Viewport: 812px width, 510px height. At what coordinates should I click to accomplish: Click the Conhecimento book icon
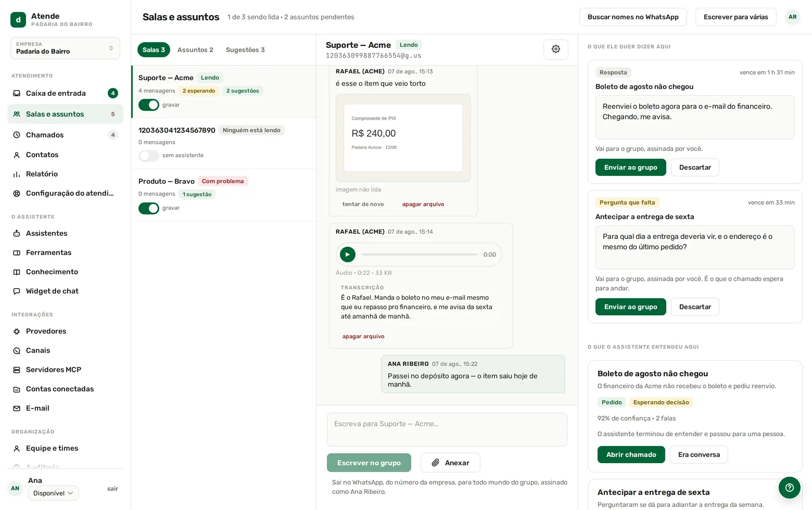pyautogui.click(x=17, y=272)
